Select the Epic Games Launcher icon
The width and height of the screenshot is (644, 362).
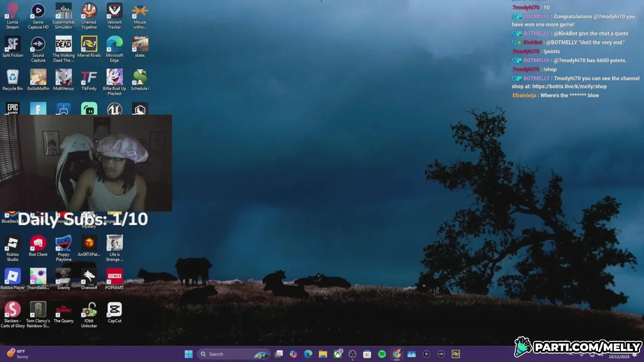(13, 109)
